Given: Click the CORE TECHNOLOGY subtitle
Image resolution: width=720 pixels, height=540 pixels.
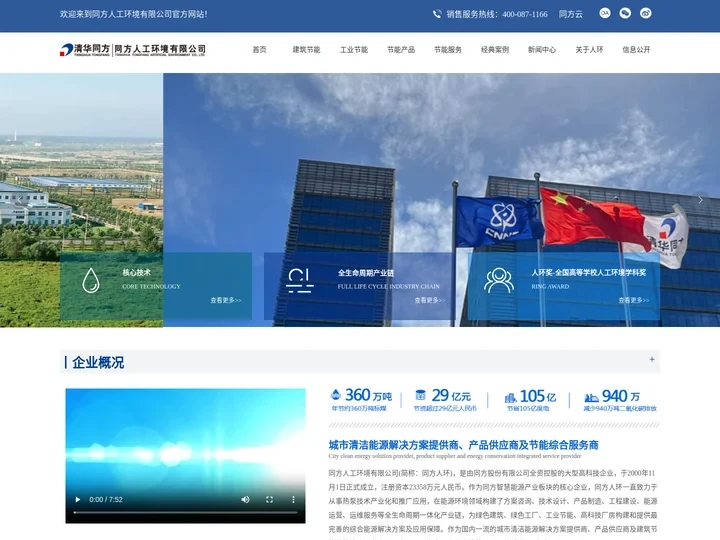Looking at the screenshot, I should 151,287.
